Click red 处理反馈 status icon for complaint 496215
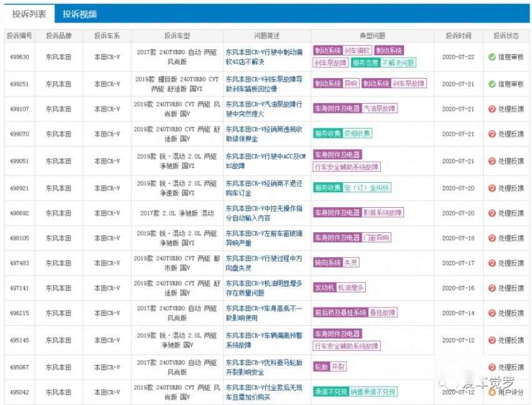The image size is (532, 405). click(x=492, y=313)
